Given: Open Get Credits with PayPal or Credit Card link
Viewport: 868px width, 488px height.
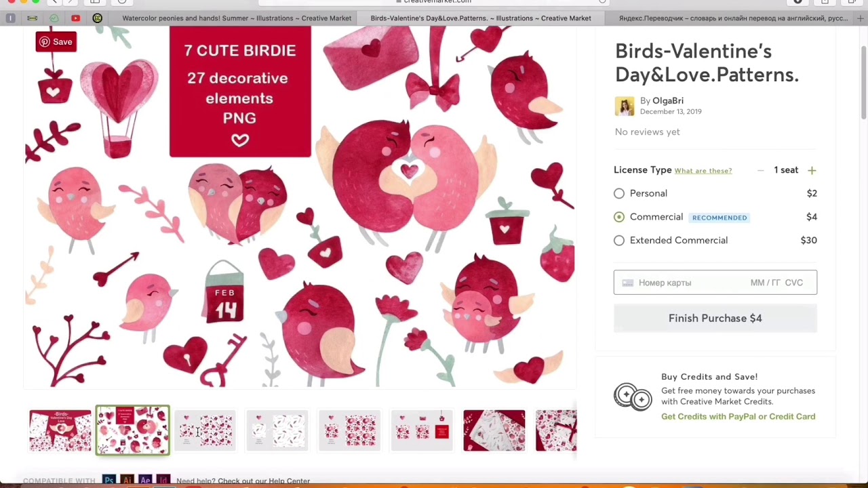Looking at the screenshot, I should [x=738, y=417].
